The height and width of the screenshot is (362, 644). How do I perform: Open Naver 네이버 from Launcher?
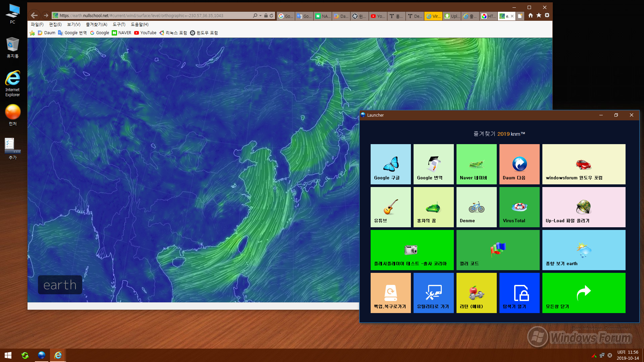point(476,164)
